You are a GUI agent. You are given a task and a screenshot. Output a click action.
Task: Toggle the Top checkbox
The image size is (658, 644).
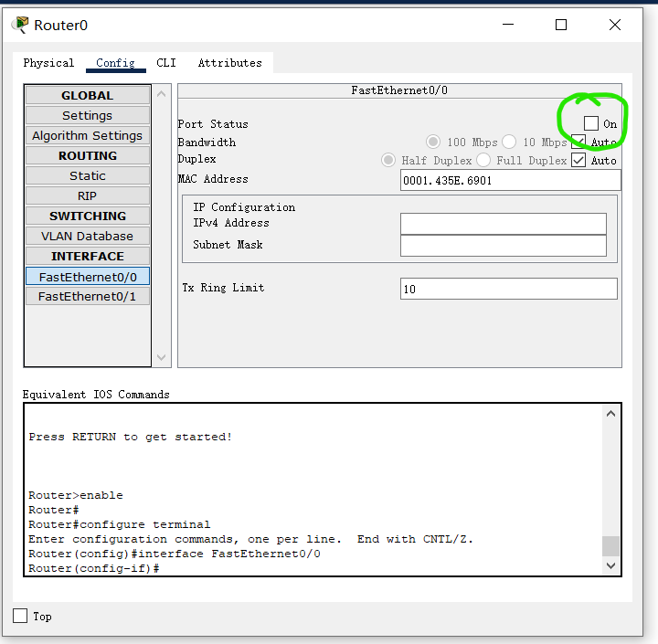pyautogui.click(x=20, y=616)
